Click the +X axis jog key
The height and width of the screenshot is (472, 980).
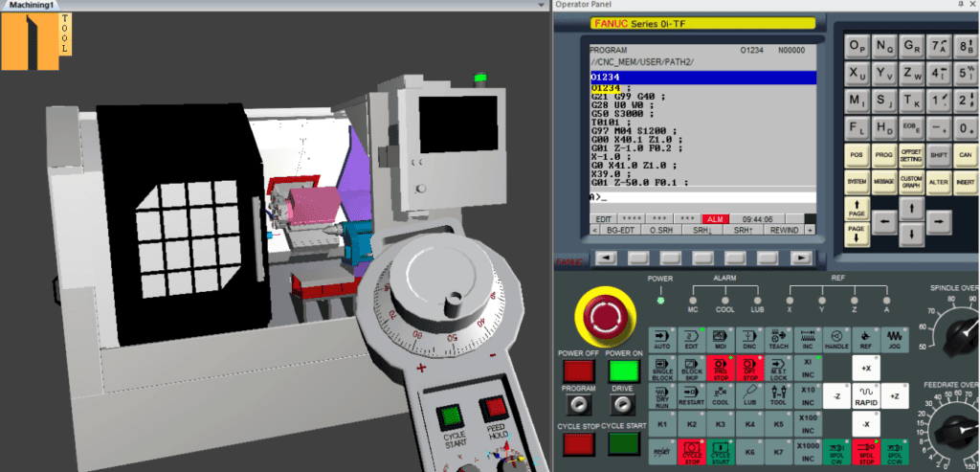click(x=865, y=369)
